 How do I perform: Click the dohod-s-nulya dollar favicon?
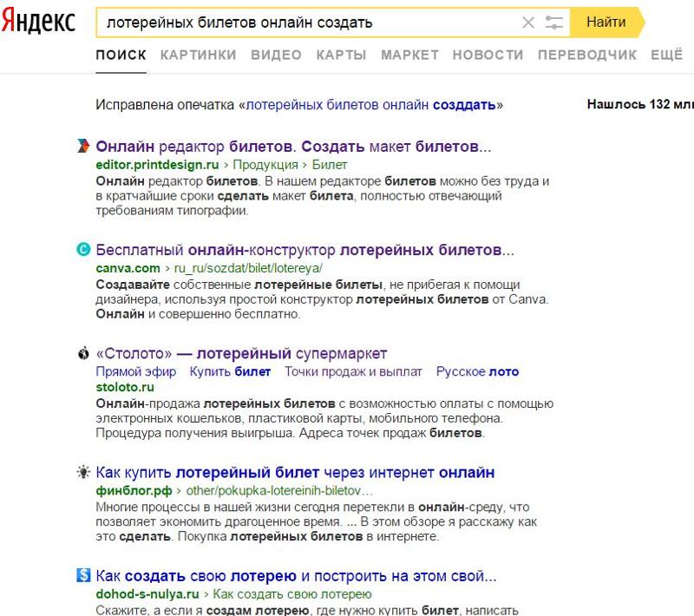point(83,575)
